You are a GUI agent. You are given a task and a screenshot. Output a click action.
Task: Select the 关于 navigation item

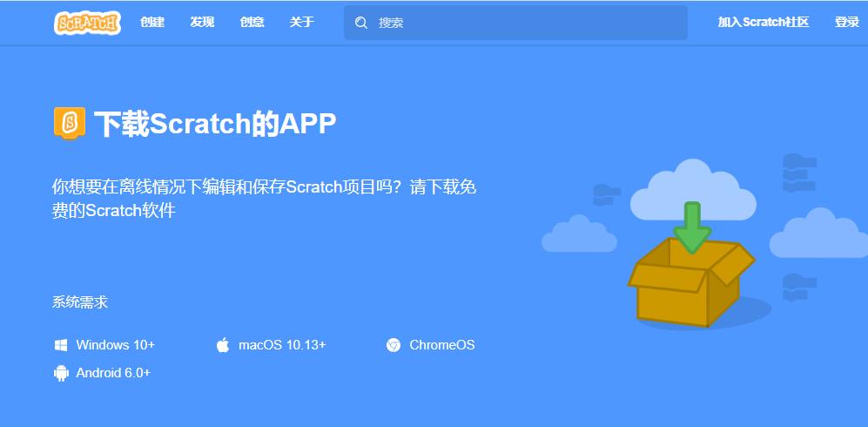pos(302,23)
